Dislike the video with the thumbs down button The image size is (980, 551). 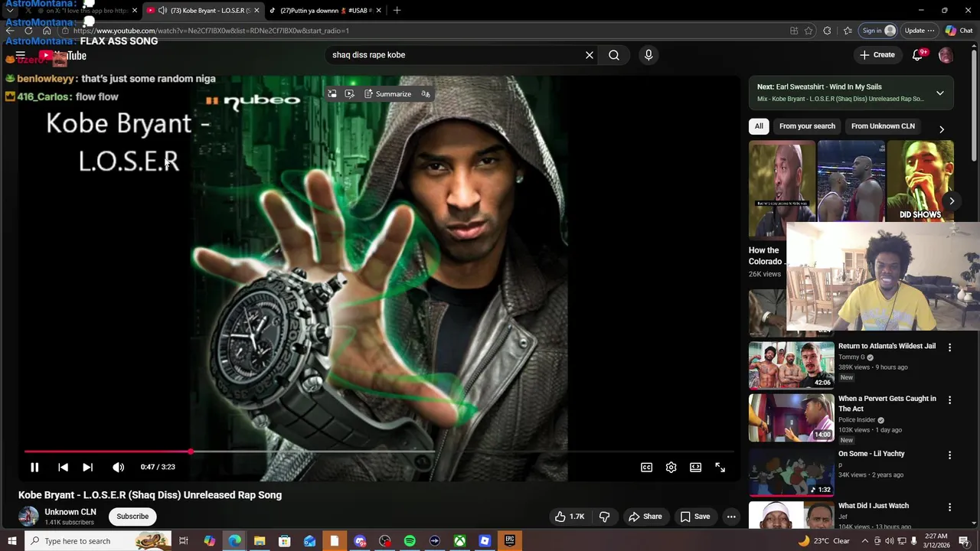pyautogui.click(x=604, y=517)
